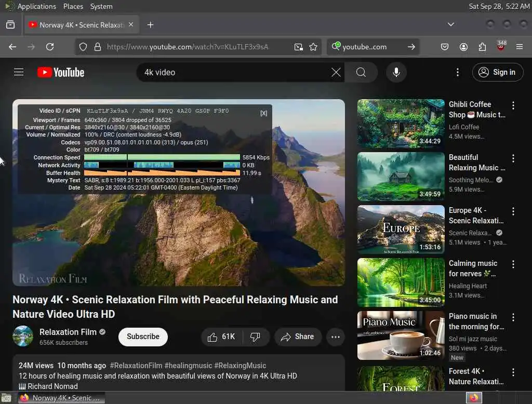Enable picture-in-picture from address bar

tap(299, 47)
